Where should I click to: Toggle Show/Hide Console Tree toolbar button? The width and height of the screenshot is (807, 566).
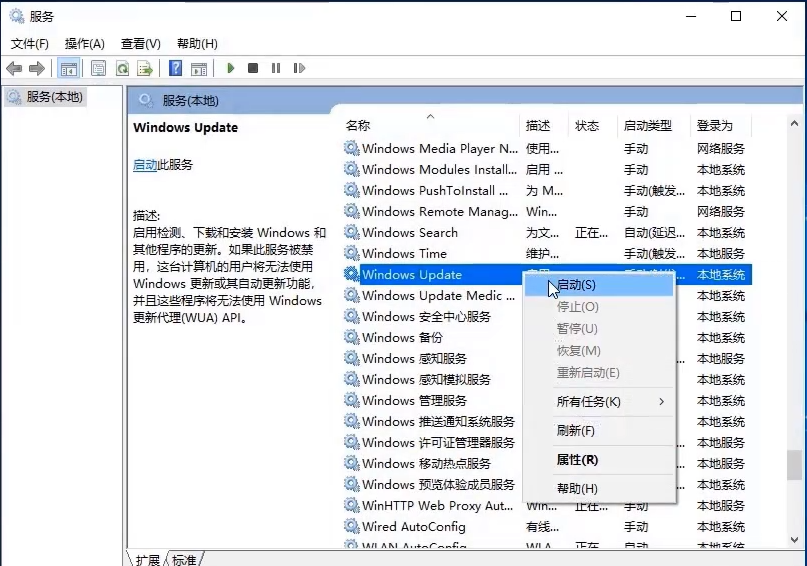[x=69, y=68]
